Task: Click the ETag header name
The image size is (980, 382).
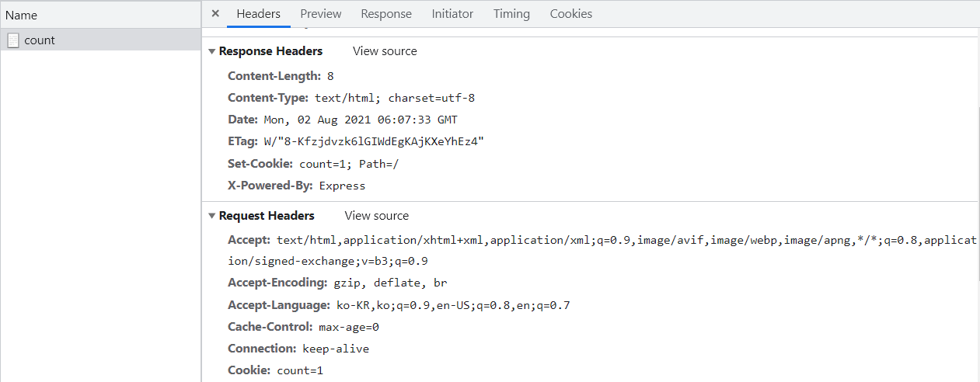Action: click(x=242, y=142)
